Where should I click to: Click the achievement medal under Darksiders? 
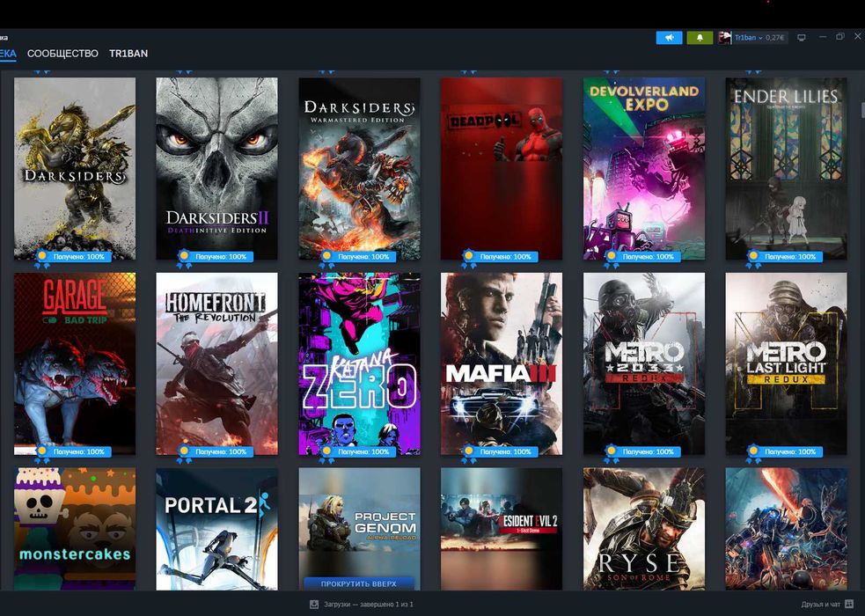pos(41,258)
